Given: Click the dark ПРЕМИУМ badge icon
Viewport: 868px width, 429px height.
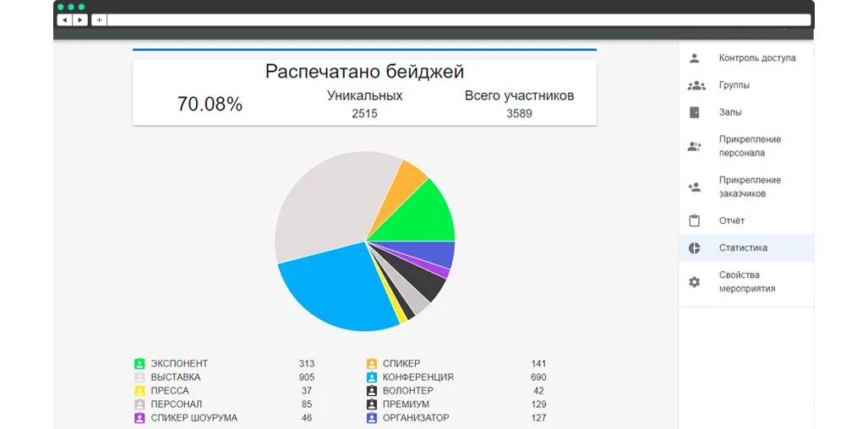Looking at the screenshot, I should click(372, 405).
